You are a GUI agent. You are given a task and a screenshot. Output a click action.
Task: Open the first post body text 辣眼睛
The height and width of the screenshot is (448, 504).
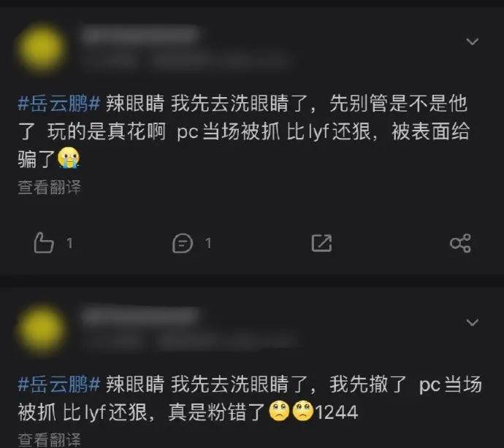pos(135,104)
